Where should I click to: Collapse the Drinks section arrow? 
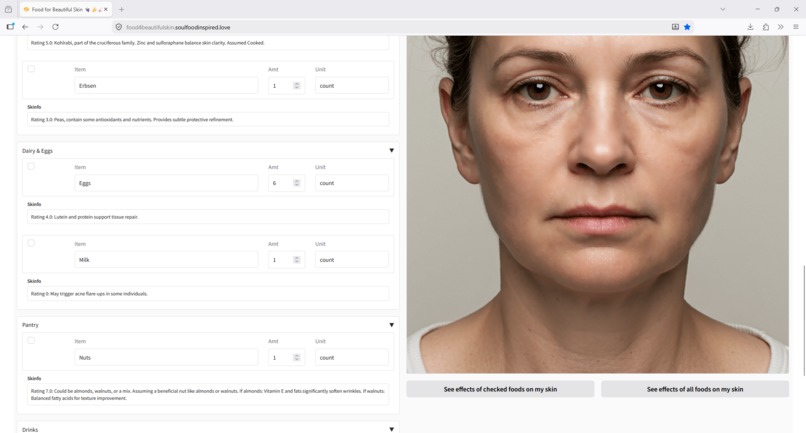(x=392, y=429)
